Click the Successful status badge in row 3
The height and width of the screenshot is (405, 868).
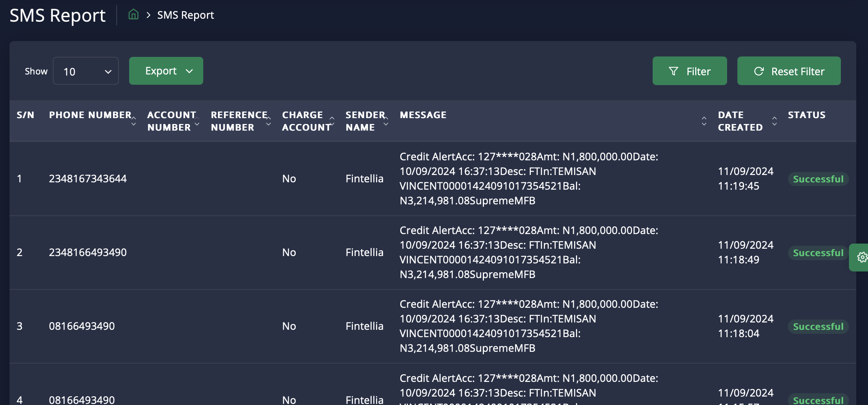pyautogui.click(x=818, y=326)
